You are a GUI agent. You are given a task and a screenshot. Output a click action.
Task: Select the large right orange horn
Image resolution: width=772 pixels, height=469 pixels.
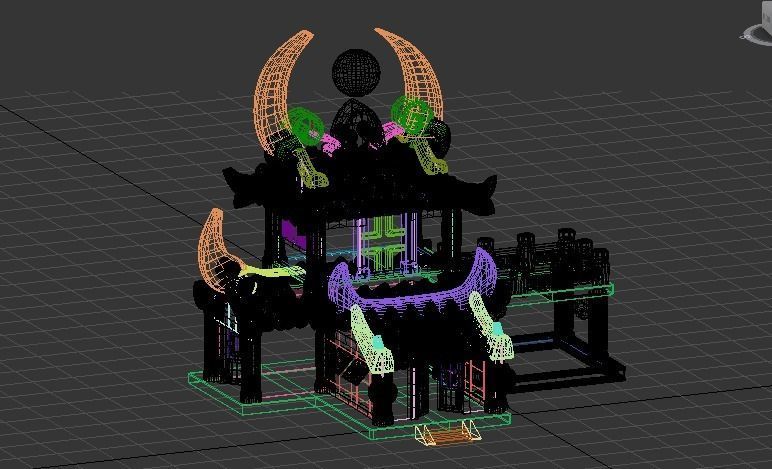click(x=418, y=74)
